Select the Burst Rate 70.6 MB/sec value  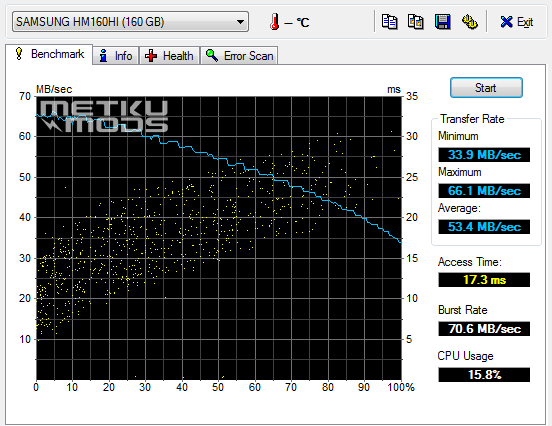pyautogui.click(x=484, y=329)
